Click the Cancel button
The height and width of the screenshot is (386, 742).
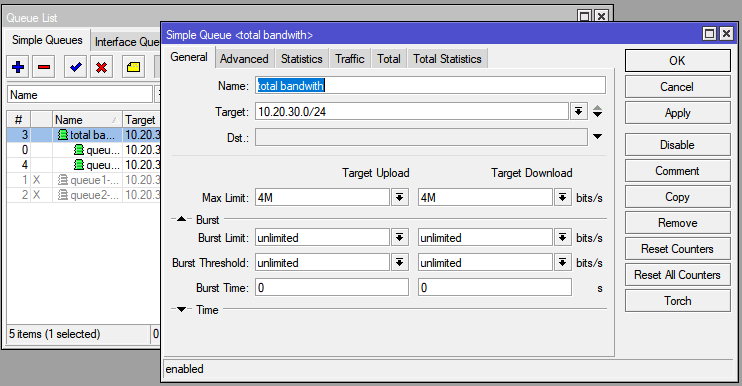pyautogui.click(x=677, y=87)
